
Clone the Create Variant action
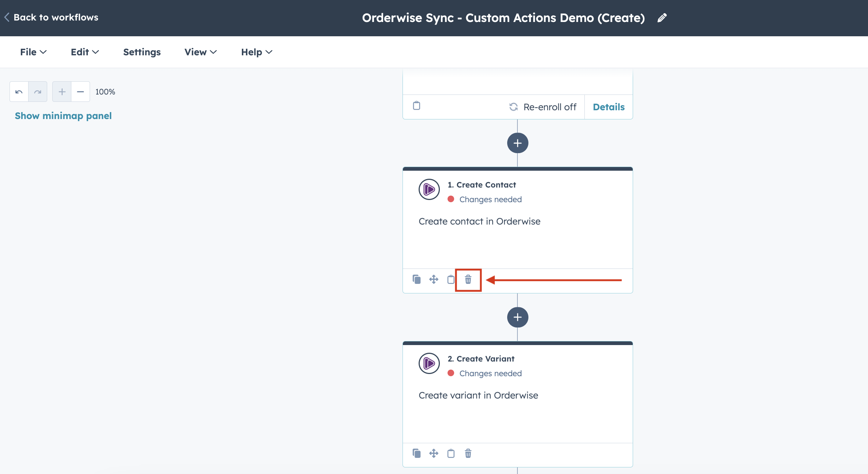coord(416,453)
